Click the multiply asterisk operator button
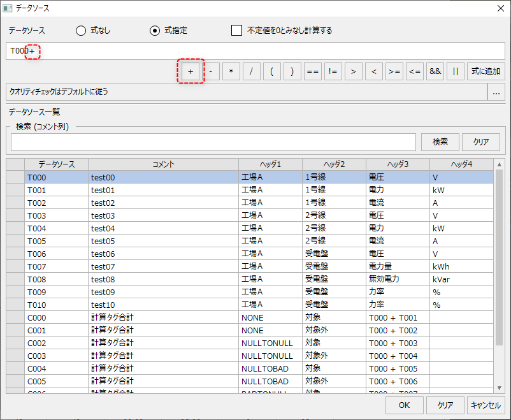The height and width of the screenshot is (420, 511). 231,71
